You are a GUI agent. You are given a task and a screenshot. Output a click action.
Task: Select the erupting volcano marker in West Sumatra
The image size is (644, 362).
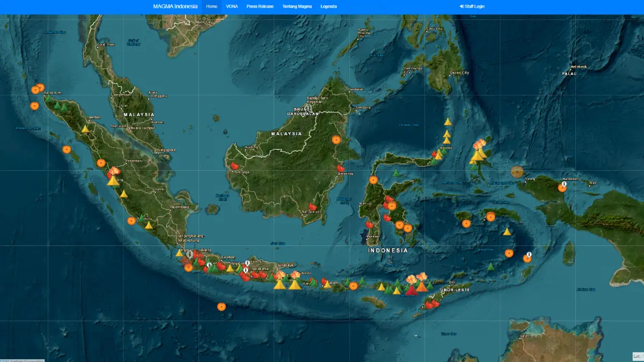pyautogui.click(x=113, y=177)
